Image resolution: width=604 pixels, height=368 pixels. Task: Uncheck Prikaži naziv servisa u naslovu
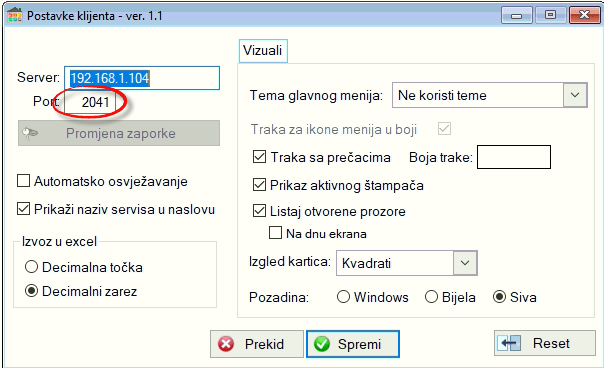click(23, 209)
